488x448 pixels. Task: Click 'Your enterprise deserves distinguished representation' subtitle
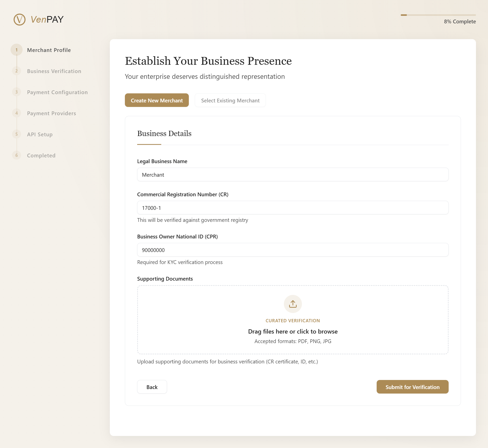(x=205, y=77)
